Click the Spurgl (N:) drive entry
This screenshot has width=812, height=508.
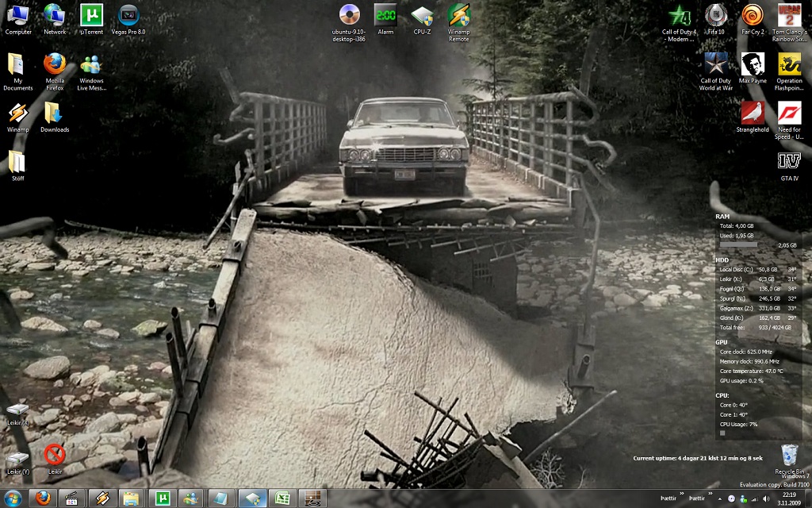point(757,298)
